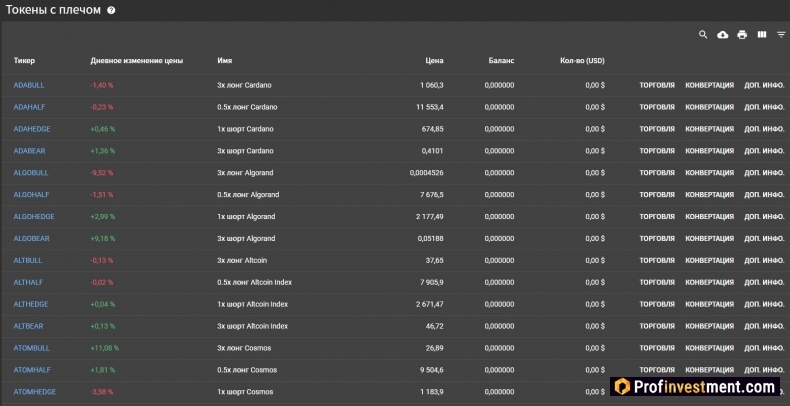
Task: Open the ALGOBULL ticker link
Action: [x=31, y=173]
